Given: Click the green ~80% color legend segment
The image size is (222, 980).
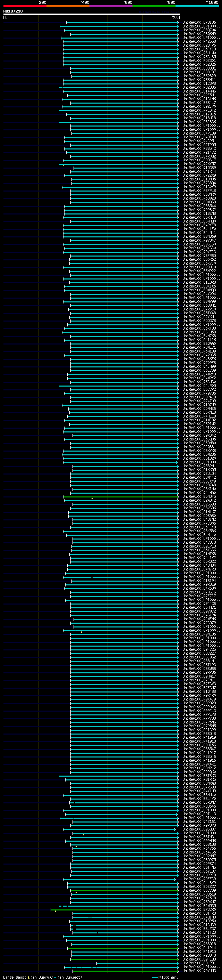Looking at the screenshot, I should 154,6.
